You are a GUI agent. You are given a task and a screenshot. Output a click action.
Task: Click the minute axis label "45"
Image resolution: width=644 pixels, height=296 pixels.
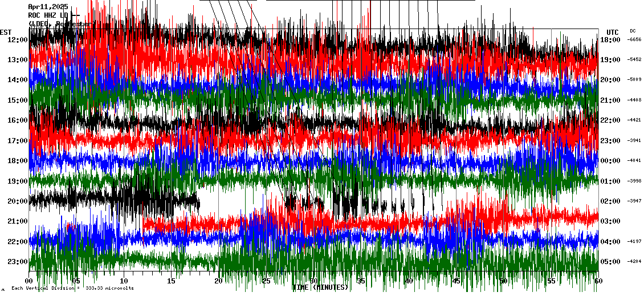456,281
